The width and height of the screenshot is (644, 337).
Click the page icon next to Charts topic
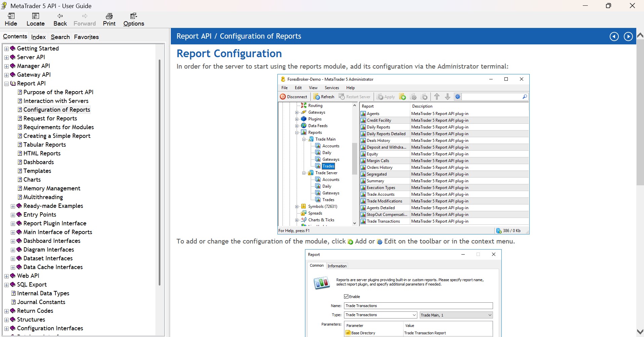[20, 180]
